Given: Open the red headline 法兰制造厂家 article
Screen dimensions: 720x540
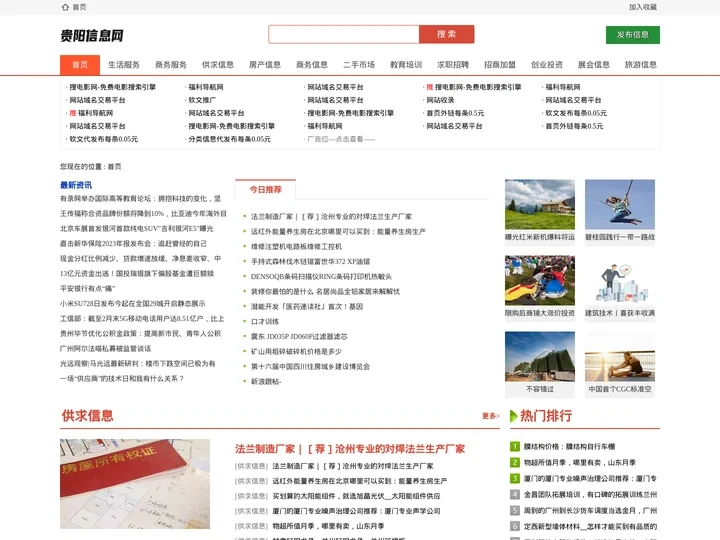Looking at the screenshot, I should (350, 449).
